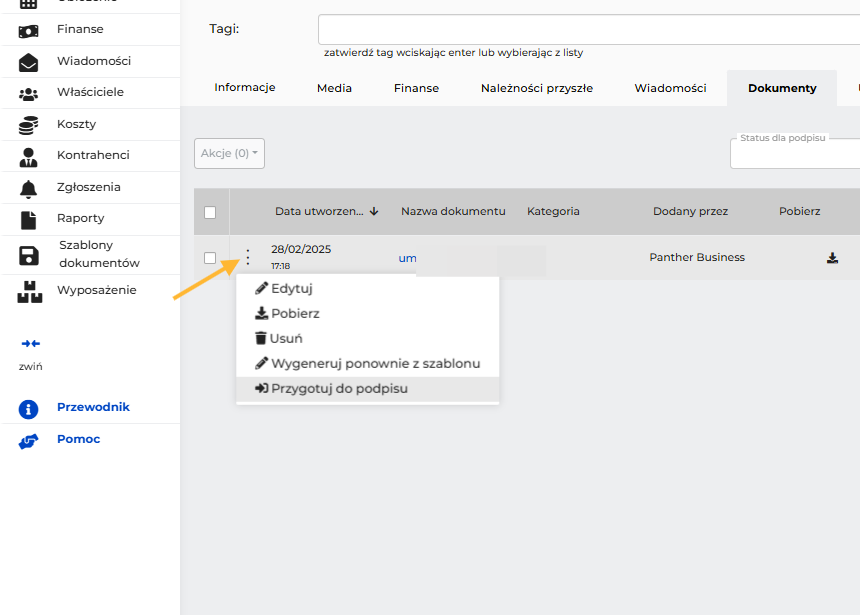Viewport: 860px width, 615px height.
Task: Click the Pomoc help link
Action: 78,439
